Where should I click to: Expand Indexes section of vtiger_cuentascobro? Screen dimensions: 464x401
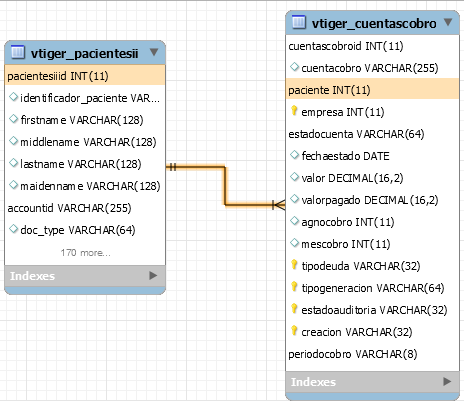point(447,381)
